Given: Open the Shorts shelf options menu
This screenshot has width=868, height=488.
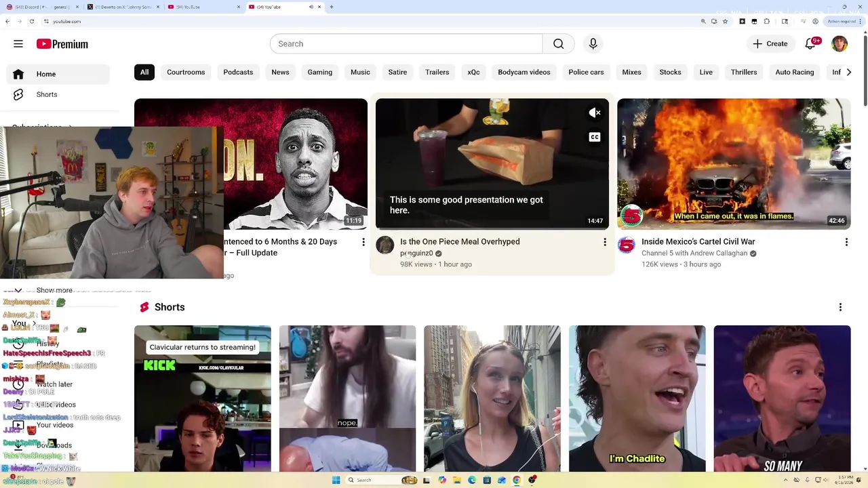Looking at the screenshot, I should pos(840,307).
